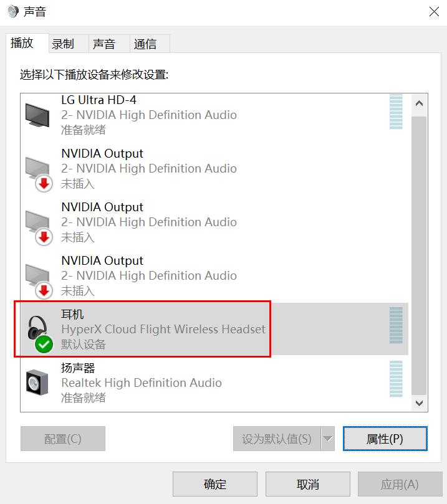The image size is (447, 504).
Task: Click the scroll down arrow of device list
Action: coord(419,403)
